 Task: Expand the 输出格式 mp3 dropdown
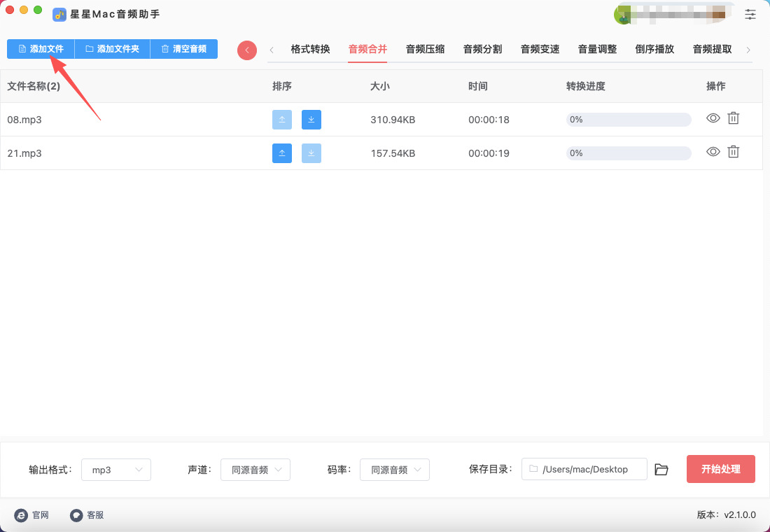116,470
